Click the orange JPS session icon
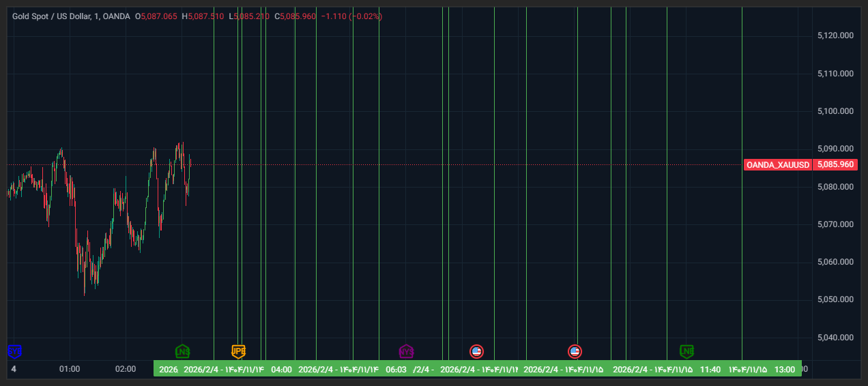868x386 pixels. (238, 351)
